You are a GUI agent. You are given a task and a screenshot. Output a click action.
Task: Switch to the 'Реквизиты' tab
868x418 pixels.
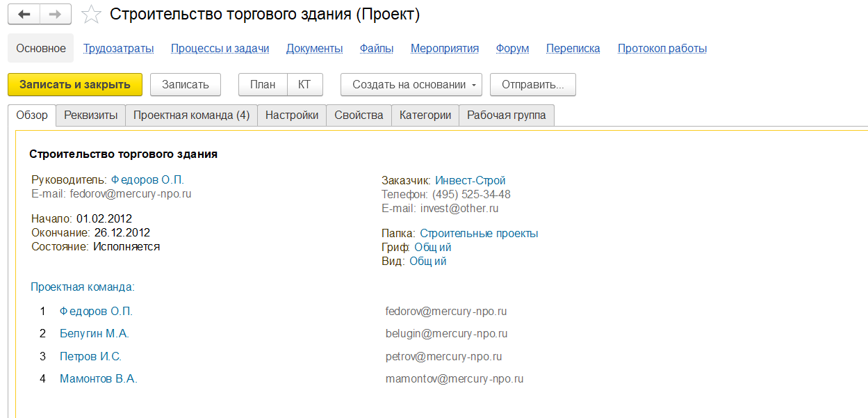pyautogui.click(x=90, y=115)
